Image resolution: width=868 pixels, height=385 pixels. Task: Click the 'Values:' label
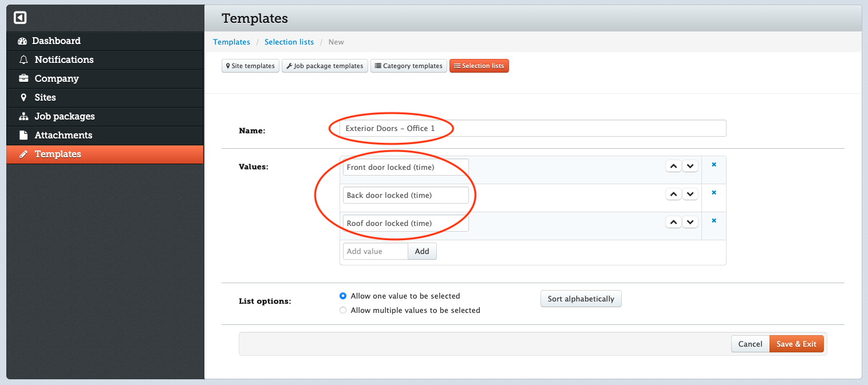(254, 167)
